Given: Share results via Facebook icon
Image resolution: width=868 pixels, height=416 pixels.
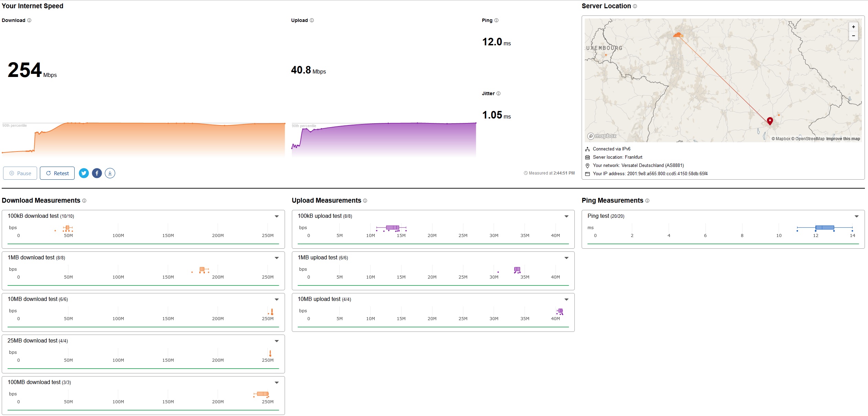Looking at the screenshot, I should (x=97, y=173).
